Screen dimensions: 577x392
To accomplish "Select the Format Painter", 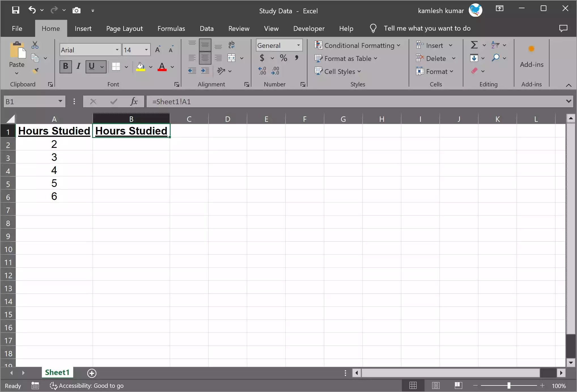I will click(36, 71).
